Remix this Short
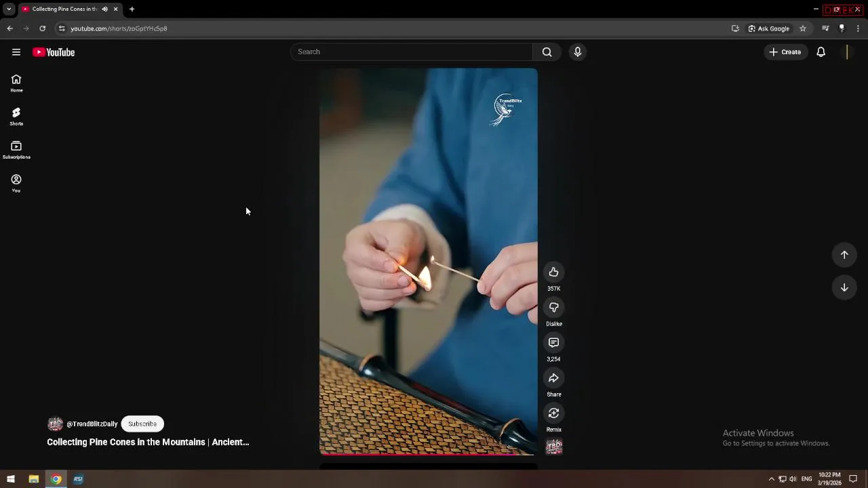 point(554,413)
